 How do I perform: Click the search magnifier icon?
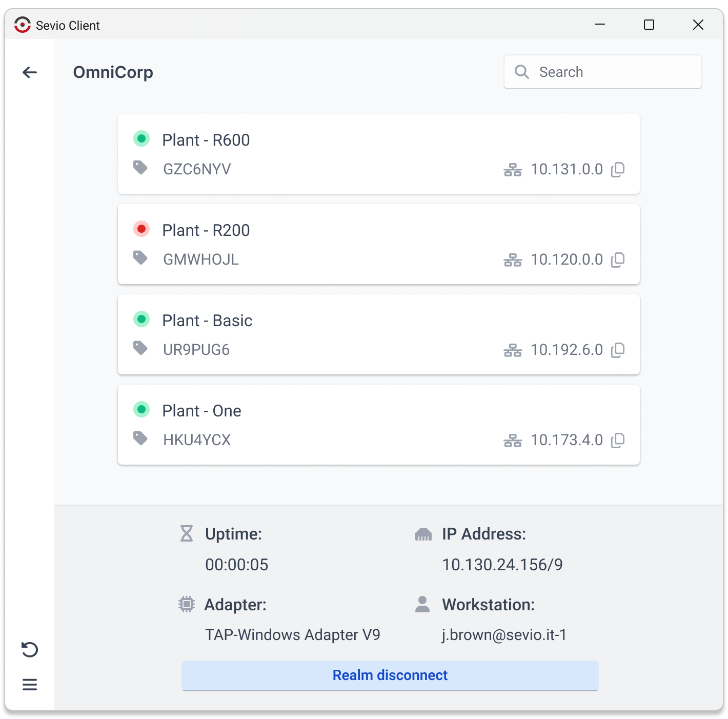point(522,72)
